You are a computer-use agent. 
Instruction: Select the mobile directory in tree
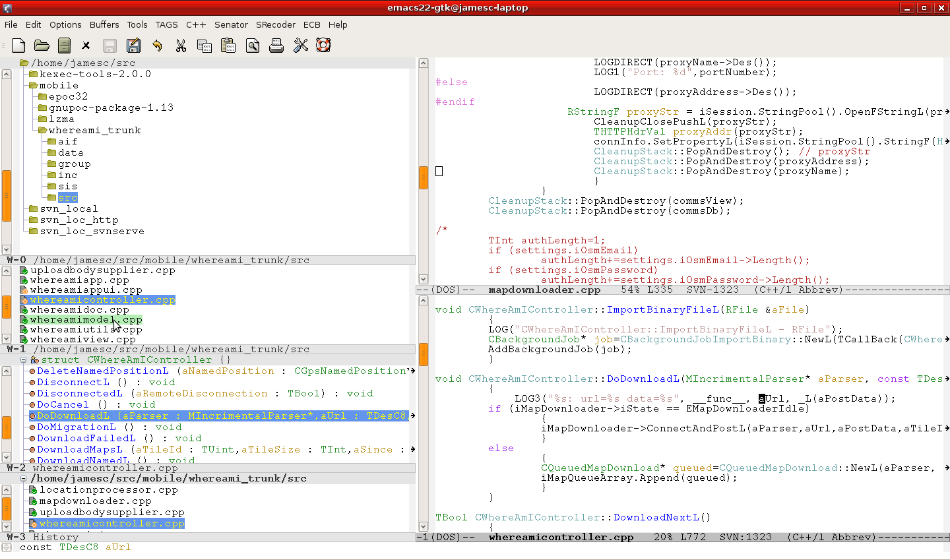tap(59, 85)
